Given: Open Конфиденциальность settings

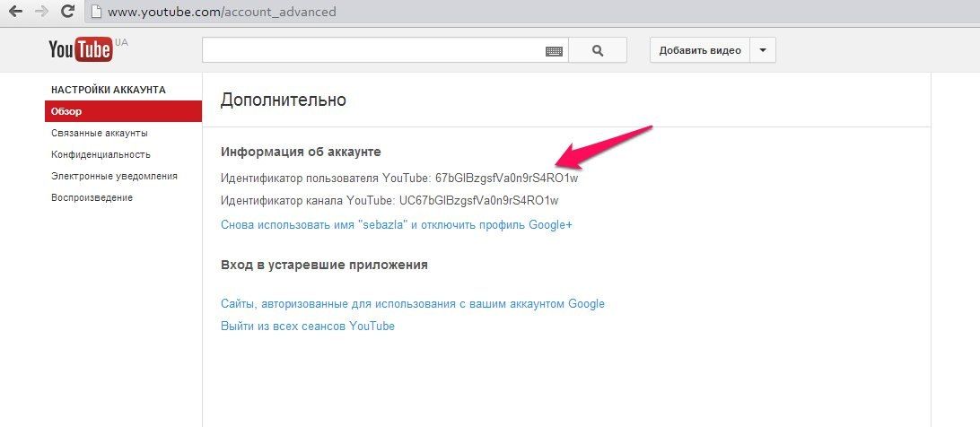Looking at the screenshot, I should 101,154.
